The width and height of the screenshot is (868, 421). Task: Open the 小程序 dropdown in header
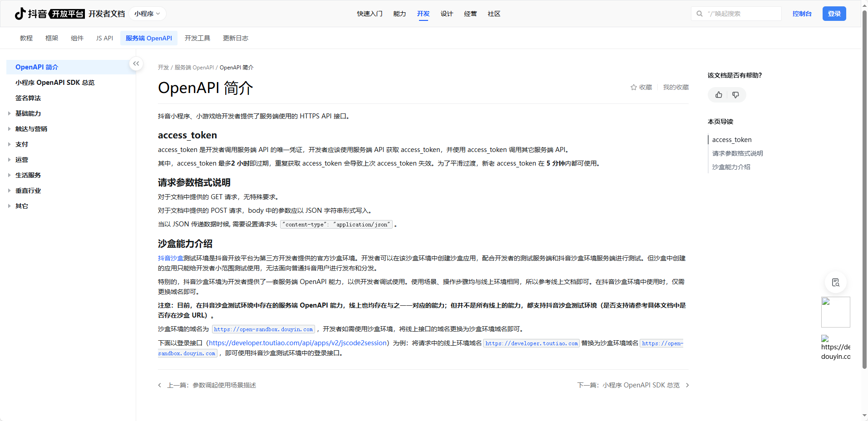click(x=147, y=14)
